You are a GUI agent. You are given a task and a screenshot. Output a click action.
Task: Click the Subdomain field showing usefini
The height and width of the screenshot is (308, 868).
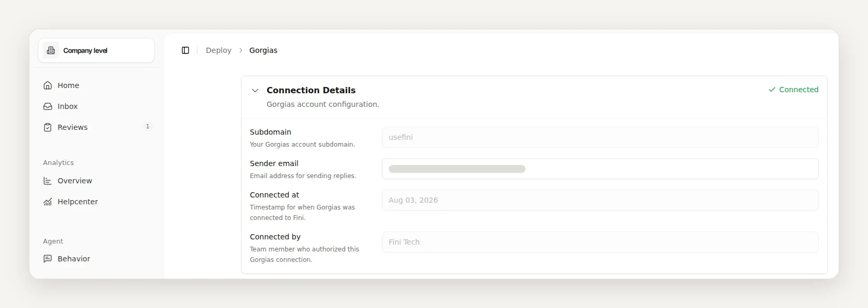tap(600, 137)
